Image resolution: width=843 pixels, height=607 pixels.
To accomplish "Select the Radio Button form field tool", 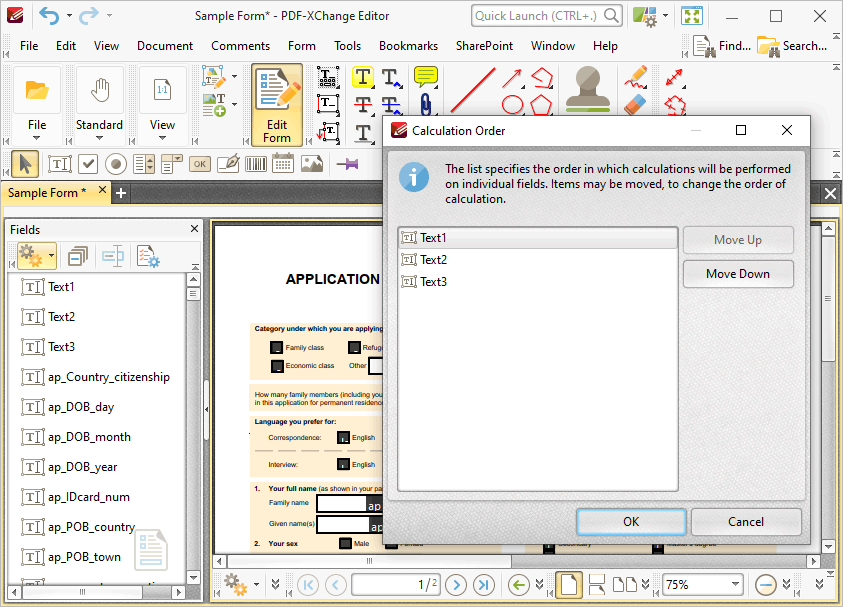I will coord(116,163).
